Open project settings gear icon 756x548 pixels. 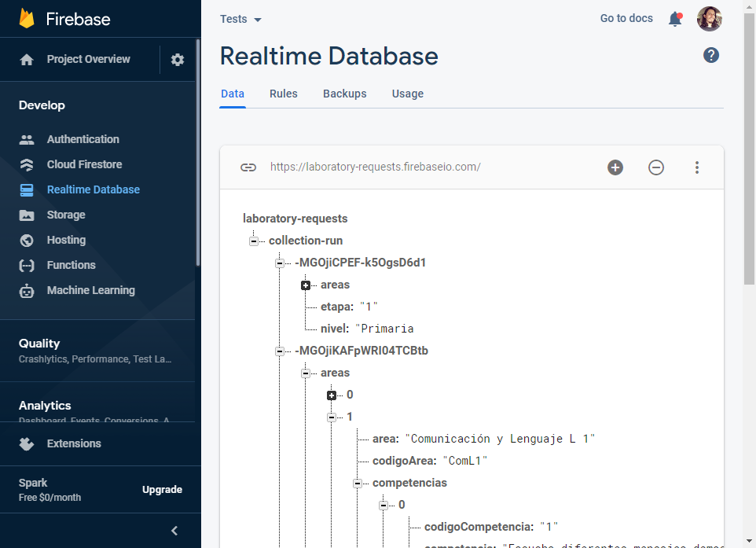pyautogui.click(x=178, y=60)
